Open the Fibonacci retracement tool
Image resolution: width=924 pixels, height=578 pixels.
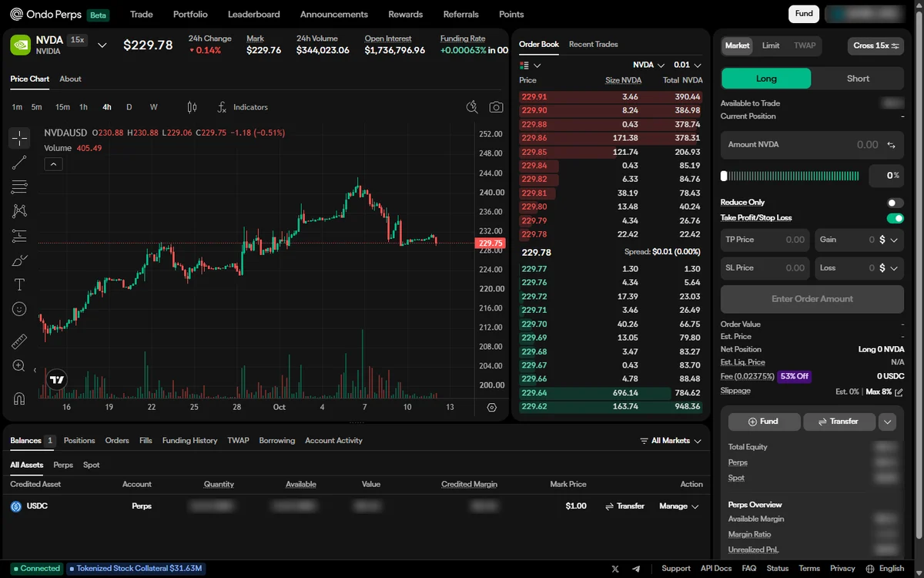19,187
